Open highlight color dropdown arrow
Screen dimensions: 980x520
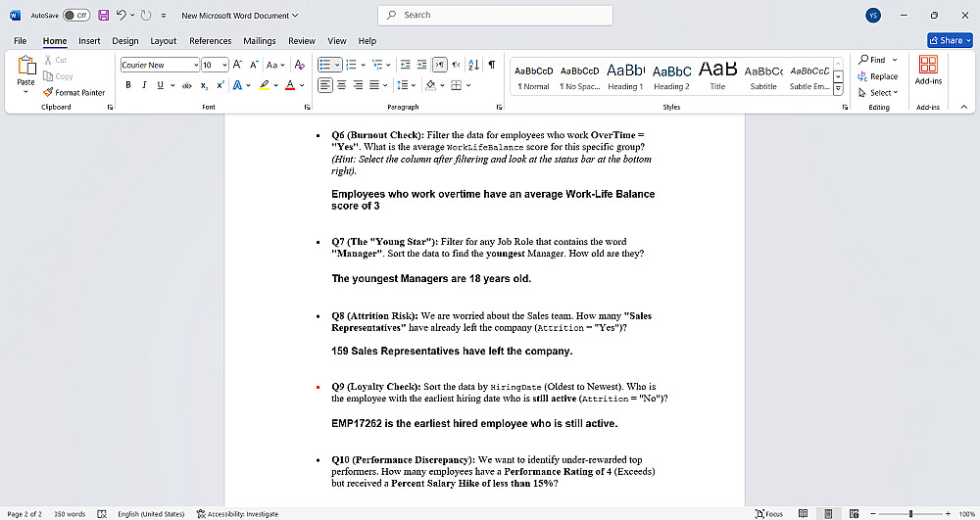tap(275, 85)
